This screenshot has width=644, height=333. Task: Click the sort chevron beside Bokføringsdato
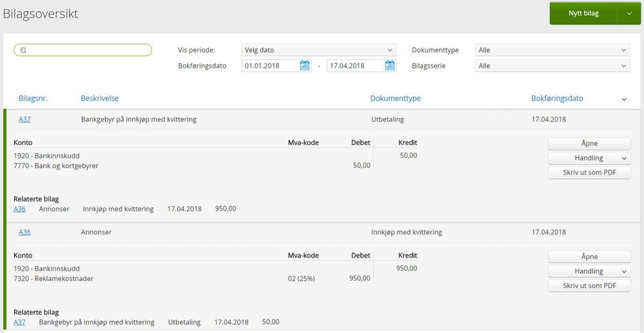(x=624, y=99)
